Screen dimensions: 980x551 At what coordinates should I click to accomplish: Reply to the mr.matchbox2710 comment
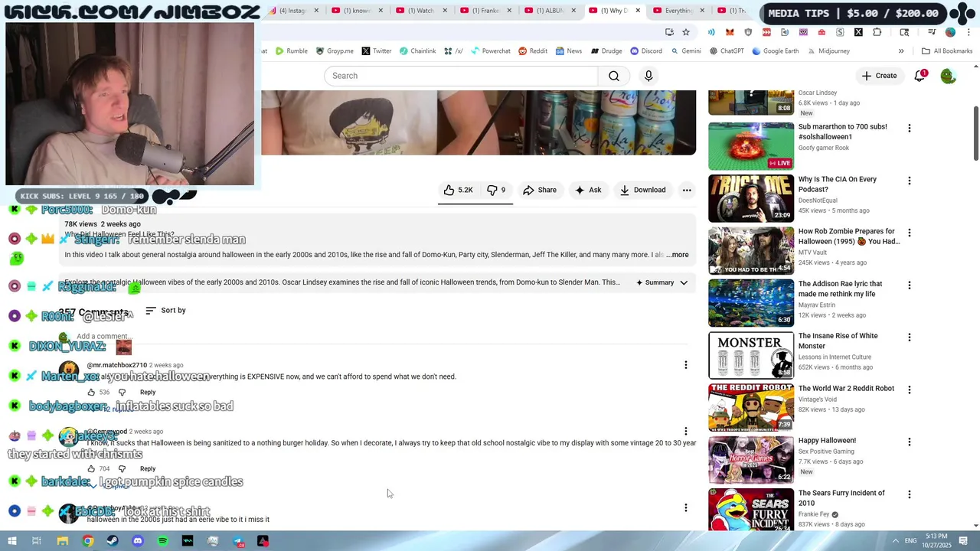pyautogui.click(x=148, y=392)
